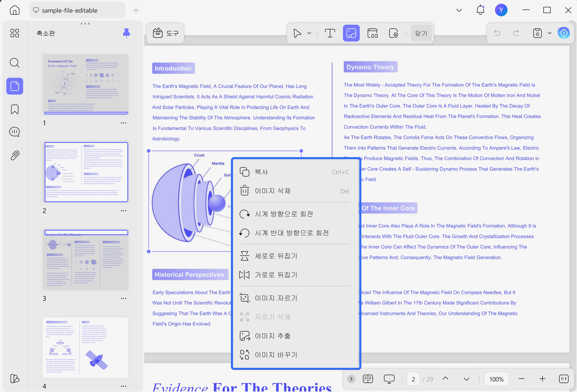Click the 닫기 close editing button
Screen dimensions: 577x392
tap(421, 33)
